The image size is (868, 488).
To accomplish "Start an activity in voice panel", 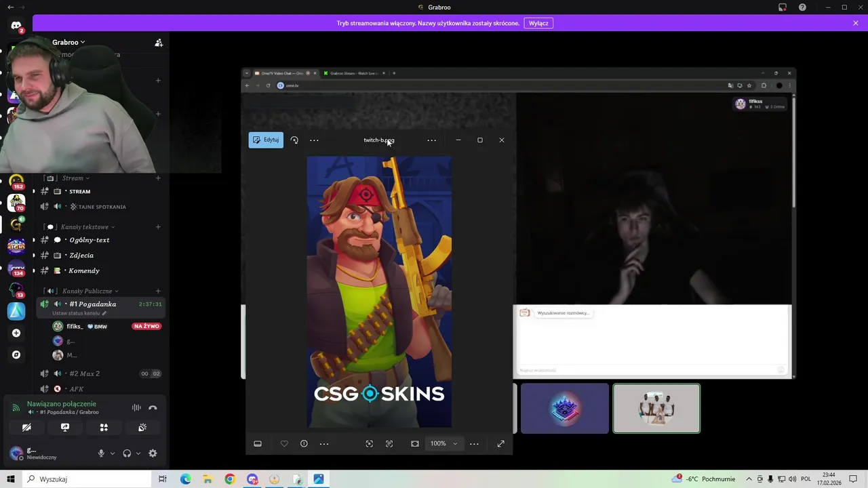I will pos(104,428).
